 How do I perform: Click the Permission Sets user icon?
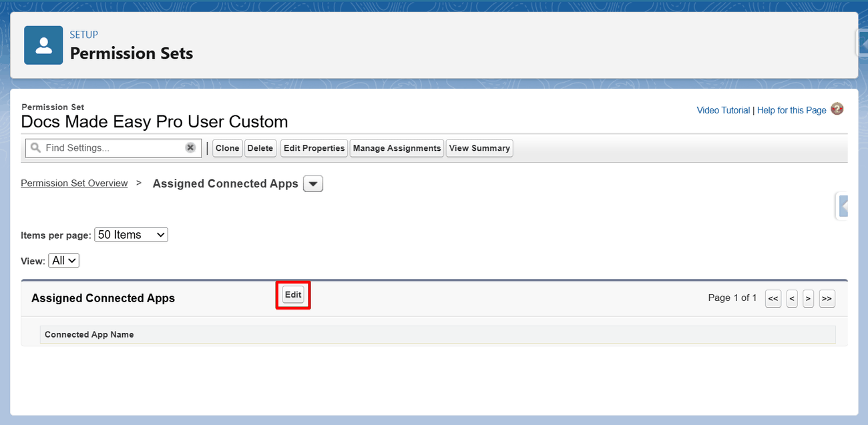[43, 45]
